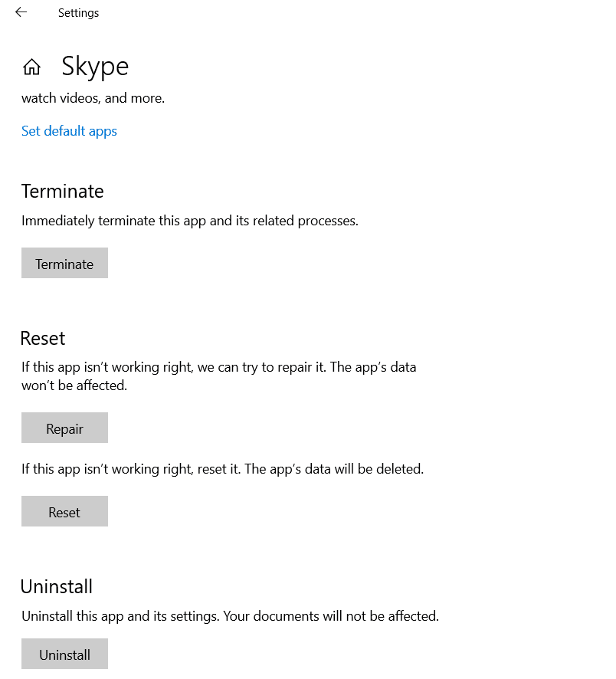Select the Terminate section heading
This screenshot has width=616, height=679.
coord(62,191)
